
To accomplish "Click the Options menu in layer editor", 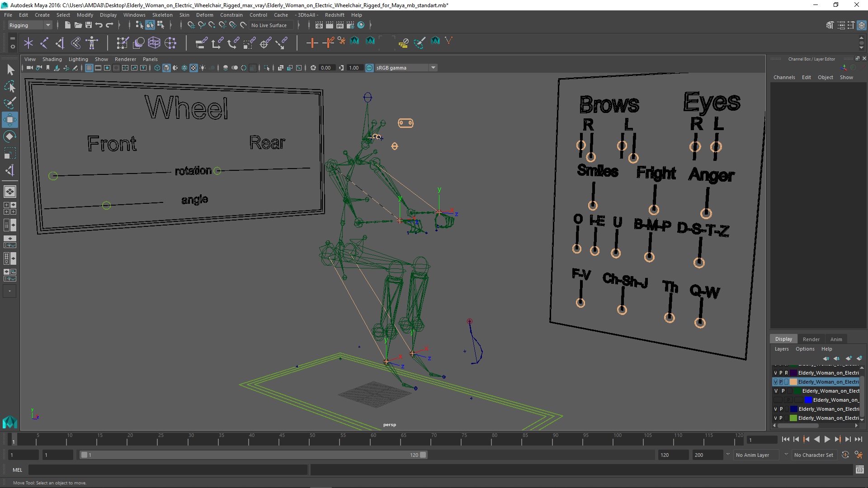I will [x=805, y=349].
